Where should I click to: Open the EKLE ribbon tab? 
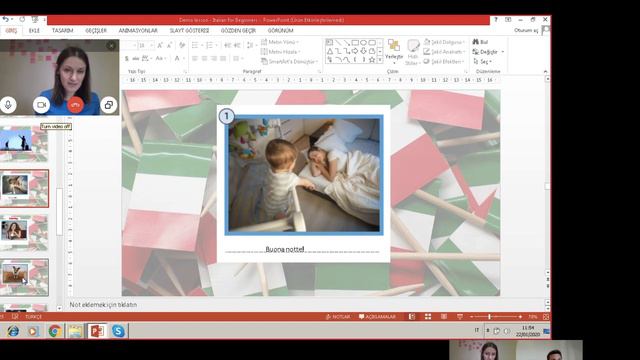pyautogui.click(x=34, y=31)
